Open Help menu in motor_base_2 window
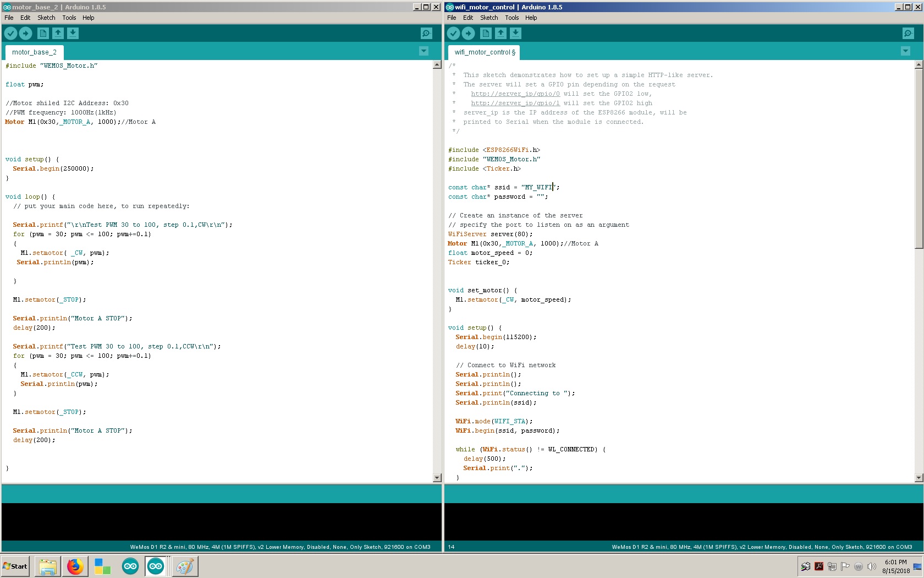This screenshot has height=578, width=924. click(x=89, y=18)
